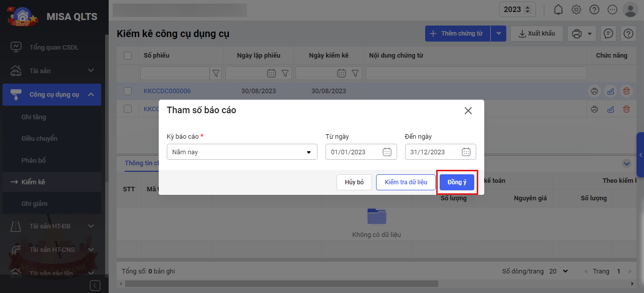644x293 pixels.
Task: Change the year 2023 stepper
Action: [527, 10]
